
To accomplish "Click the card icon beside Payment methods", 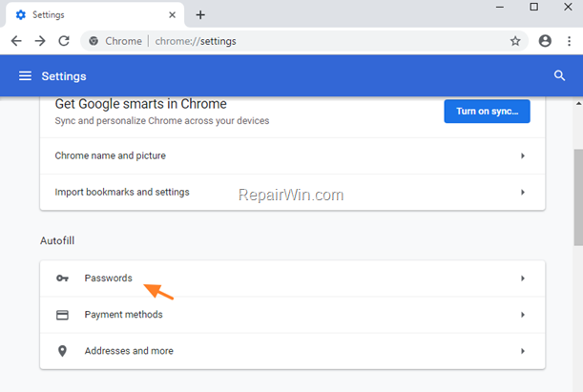I will click(62, 315).
